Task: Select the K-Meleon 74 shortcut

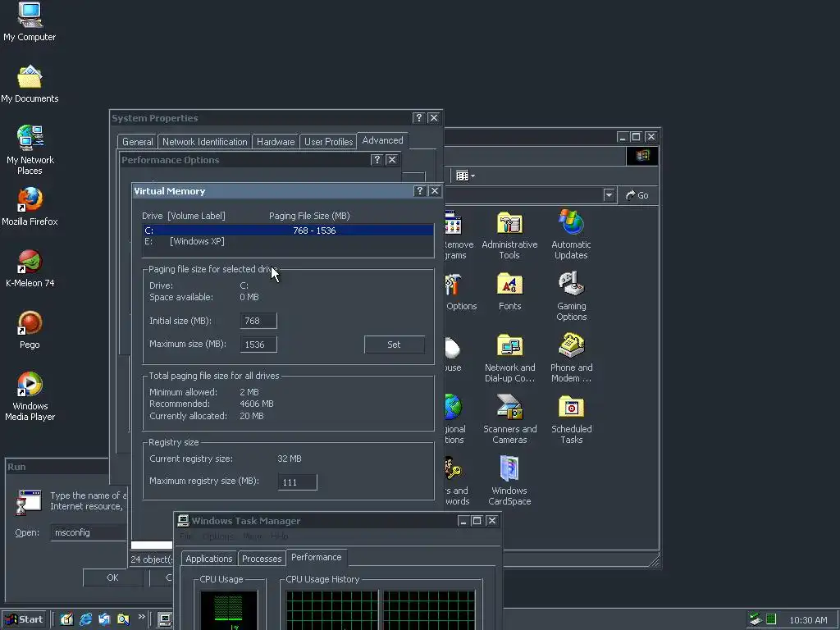Action: pyautogui.click(x=30, y=268)
